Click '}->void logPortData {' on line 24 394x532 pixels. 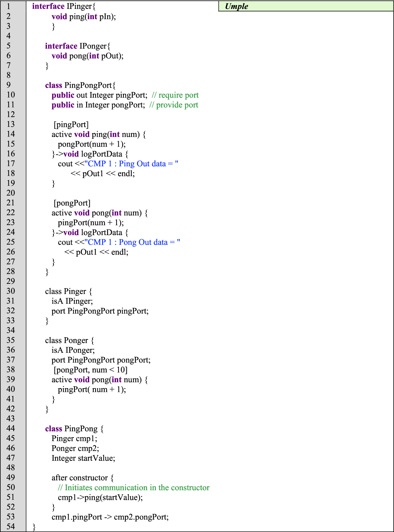click(90, 233)
